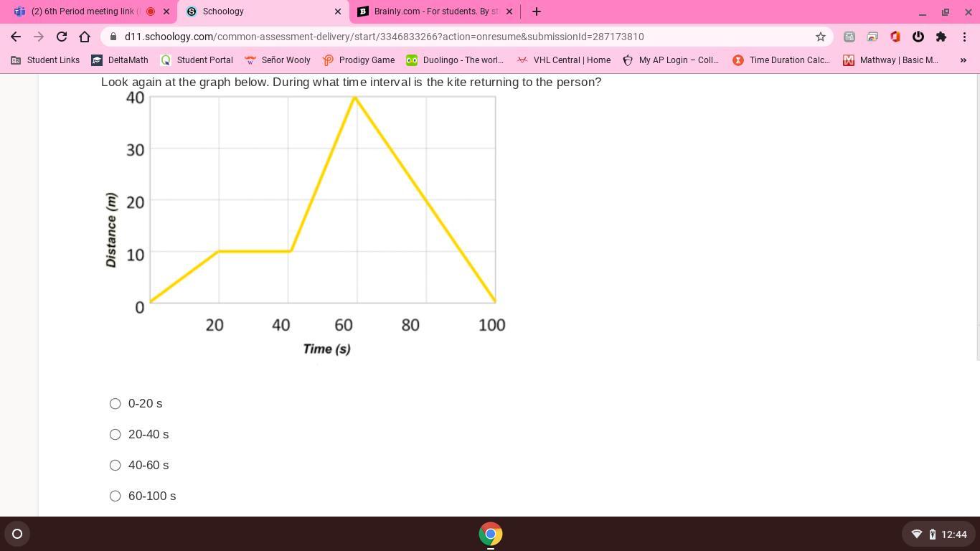Open the Chrome three-dot menu
This screenshot has height=551, width=980.
pos(964,37)
